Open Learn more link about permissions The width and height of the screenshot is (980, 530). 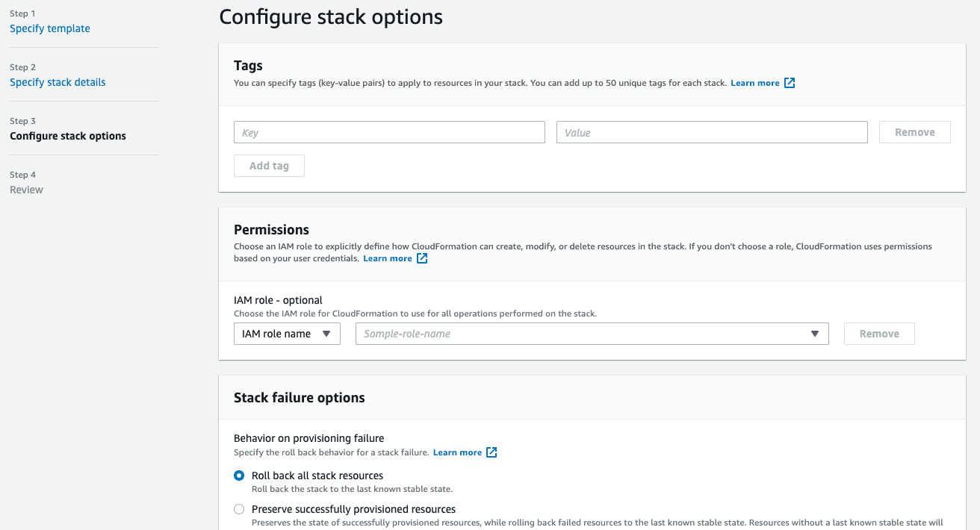[387, 258]
